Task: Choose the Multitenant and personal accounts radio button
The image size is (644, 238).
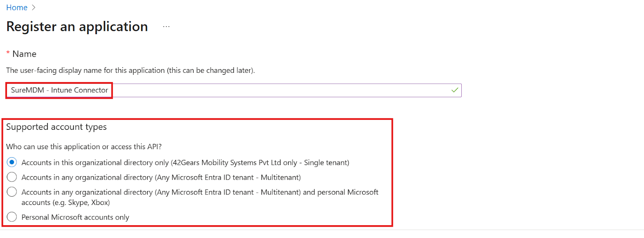Action: click(x=12, y=192)
